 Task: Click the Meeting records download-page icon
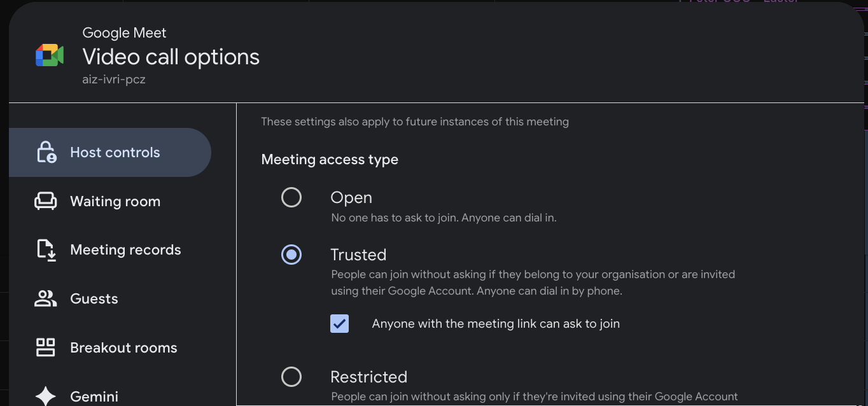(x=45, y=249)
